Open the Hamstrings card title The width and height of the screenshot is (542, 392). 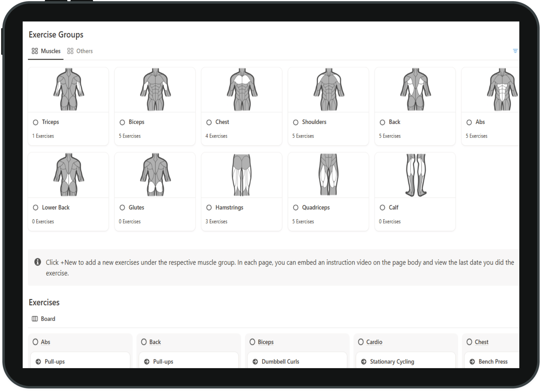[x=229, y=208]
